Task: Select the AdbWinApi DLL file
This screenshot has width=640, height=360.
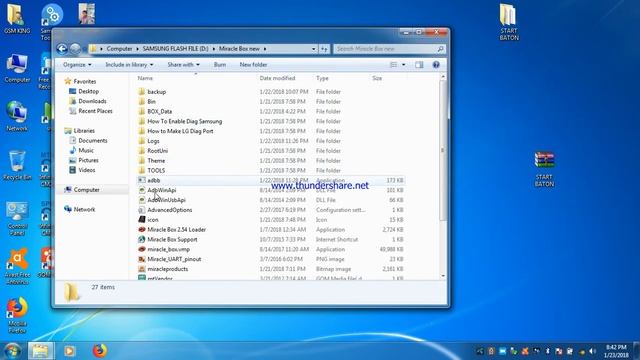Action: [x=162, y=190]
